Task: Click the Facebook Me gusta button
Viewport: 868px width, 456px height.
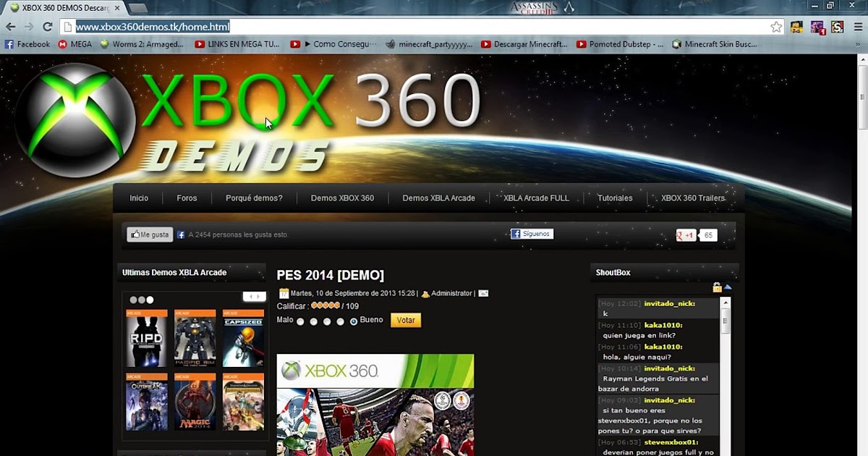Action: (150, 235)
